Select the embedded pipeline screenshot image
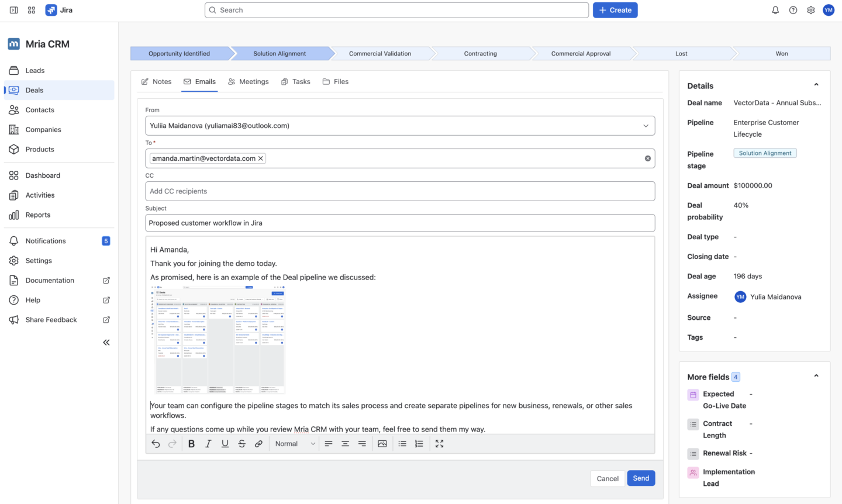Viewport: 842px width, 504px height. pos(218,339)
